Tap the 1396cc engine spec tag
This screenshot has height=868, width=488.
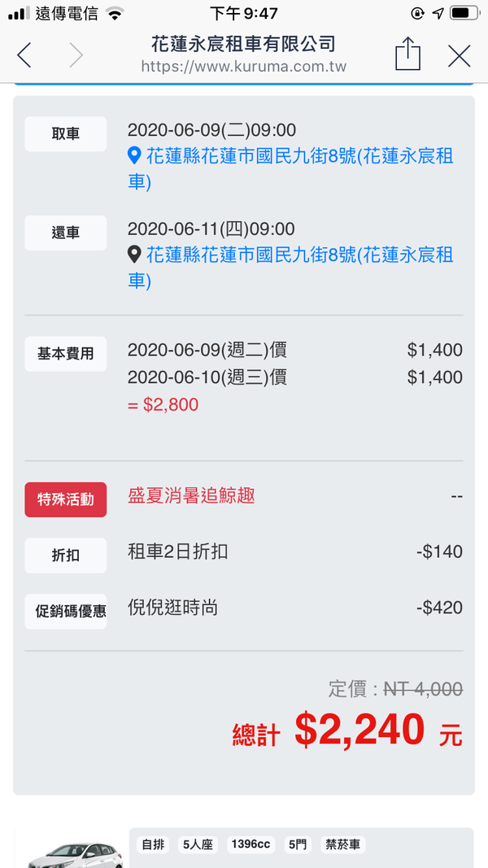click(251, 844)
